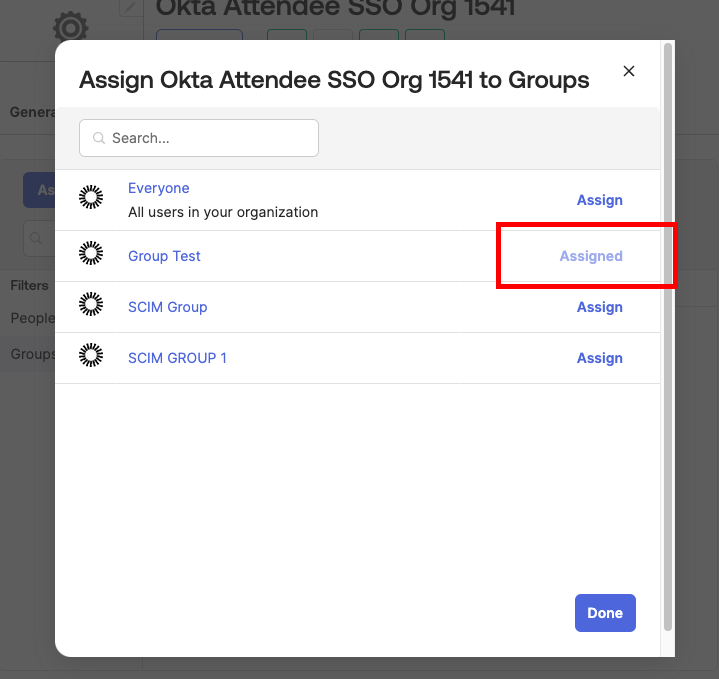Click the Group Test group icon
Viewport: 719px width, 679px height.
point(91,253)
